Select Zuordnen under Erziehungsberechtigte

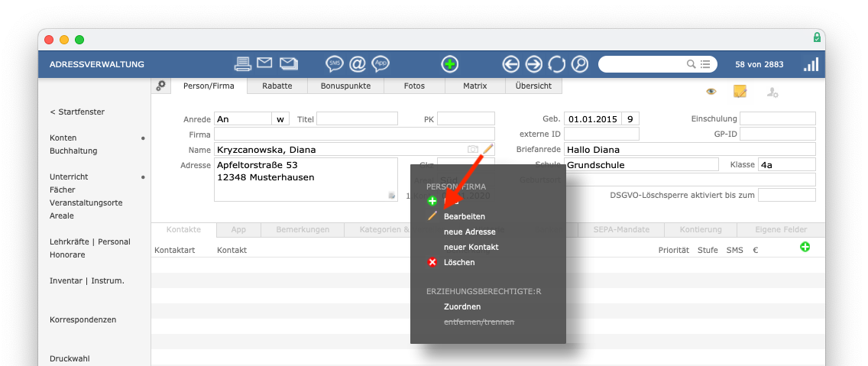pyautogui.click(x=462, y=306)
